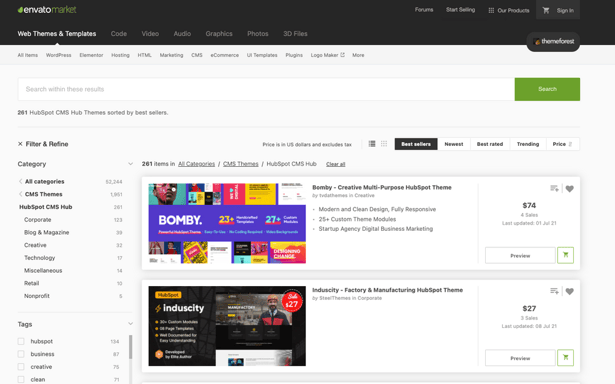
Task: Open eCommerce submenu item
Action: click(x=225, y=55)
